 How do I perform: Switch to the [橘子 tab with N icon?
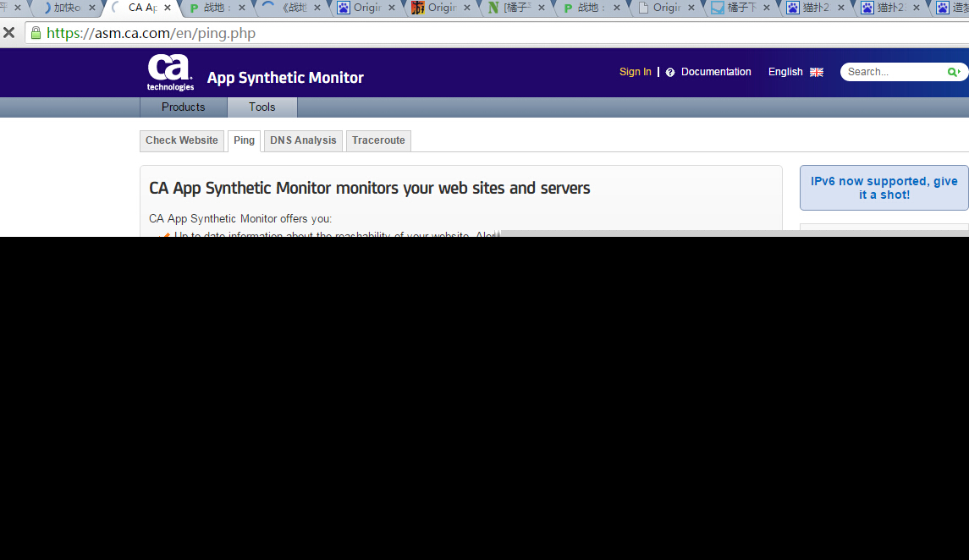515,8
